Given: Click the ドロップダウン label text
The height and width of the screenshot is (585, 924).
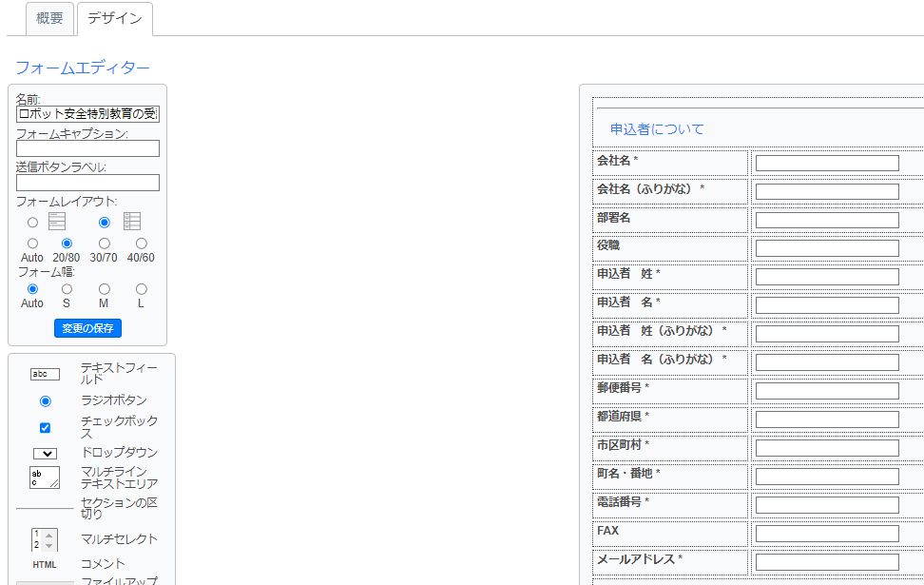Looking at the screenshot, I should click(x=119, y=453).
